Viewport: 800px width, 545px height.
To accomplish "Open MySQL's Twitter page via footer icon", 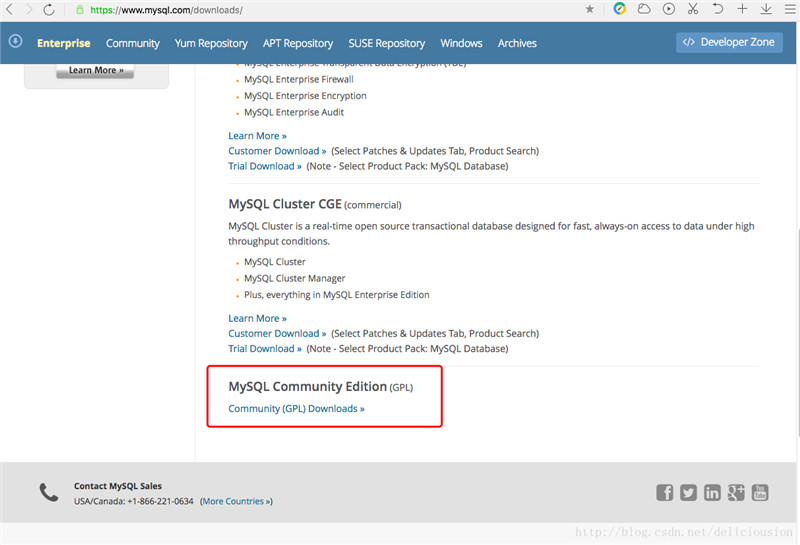I will [x=688, y=492].
